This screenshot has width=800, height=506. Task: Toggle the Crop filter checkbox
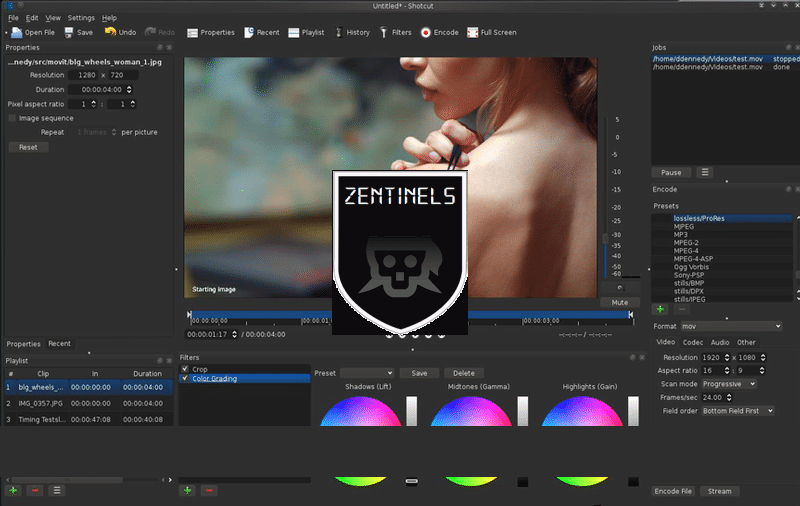pos(185,369)
